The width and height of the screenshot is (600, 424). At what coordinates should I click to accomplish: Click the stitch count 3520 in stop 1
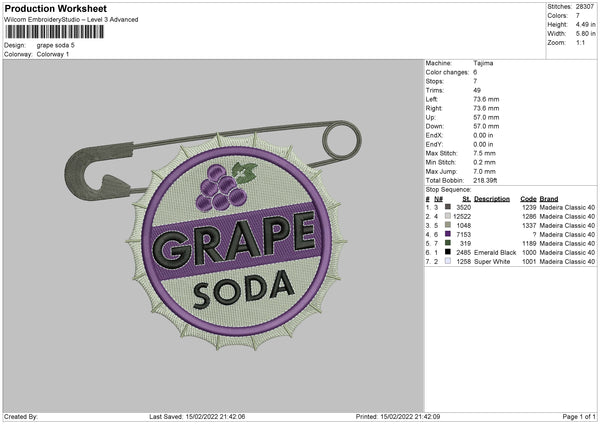463,207
